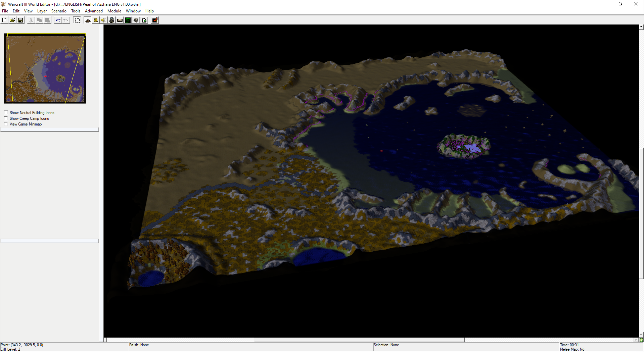Click the horizontal scrollbar thumb below viewport
Image resolution: width=644 pixels, height=352 pixels.
[x=359, y=340]
